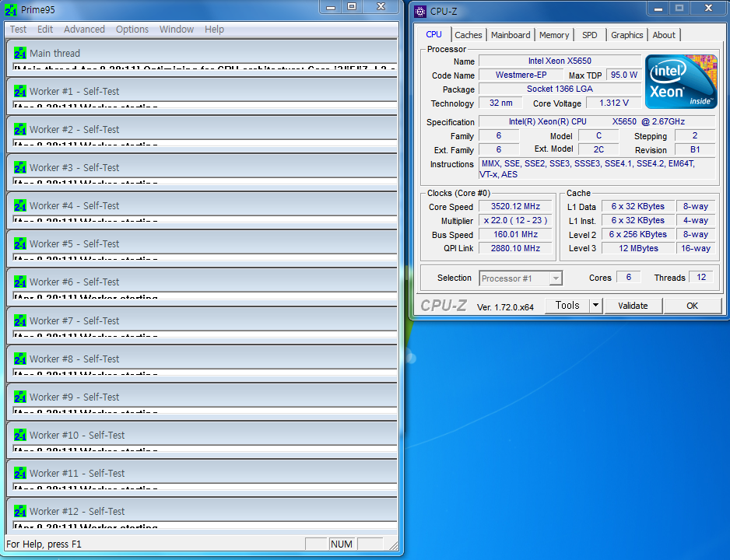Click the Intel Xeon inside logo
This screenshot has width=730, height=560.
tap(681, 82)
